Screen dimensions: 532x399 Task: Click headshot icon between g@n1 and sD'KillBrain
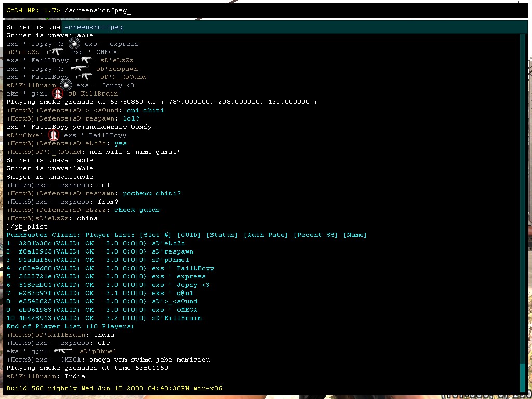pyautogui.click(x=59, y=94)
